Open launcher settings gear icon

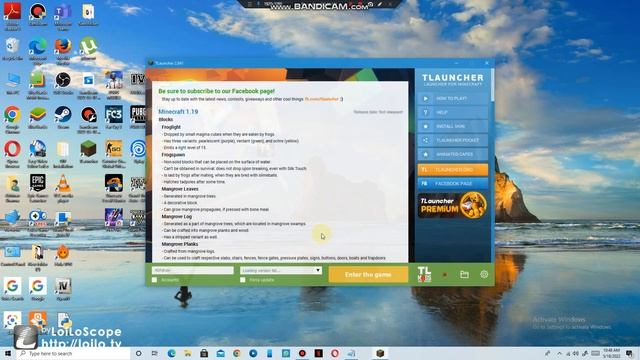(484, 274)
